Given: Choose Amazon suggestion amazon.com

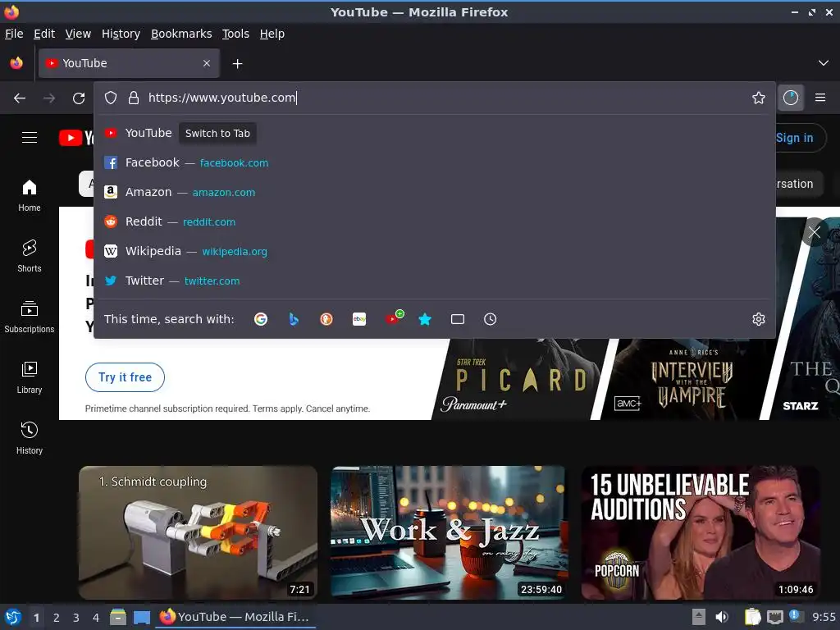Looking at the screenshot, I should pos(435,192).
